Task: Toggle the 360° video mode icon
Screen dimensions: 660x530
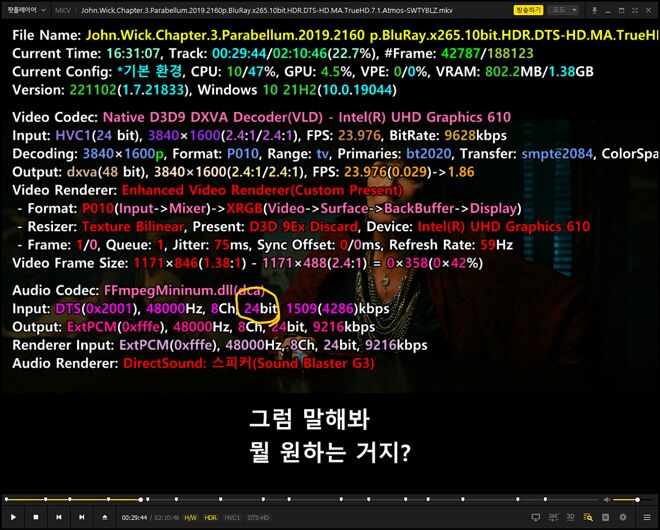Action: (x=554, y=517)
